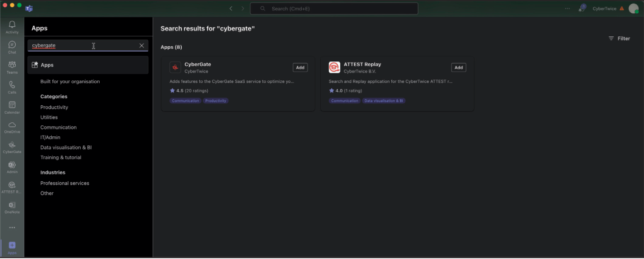Open Chat in the sidebar
This screenshot has width=644, height=259.
coord(12,47)
